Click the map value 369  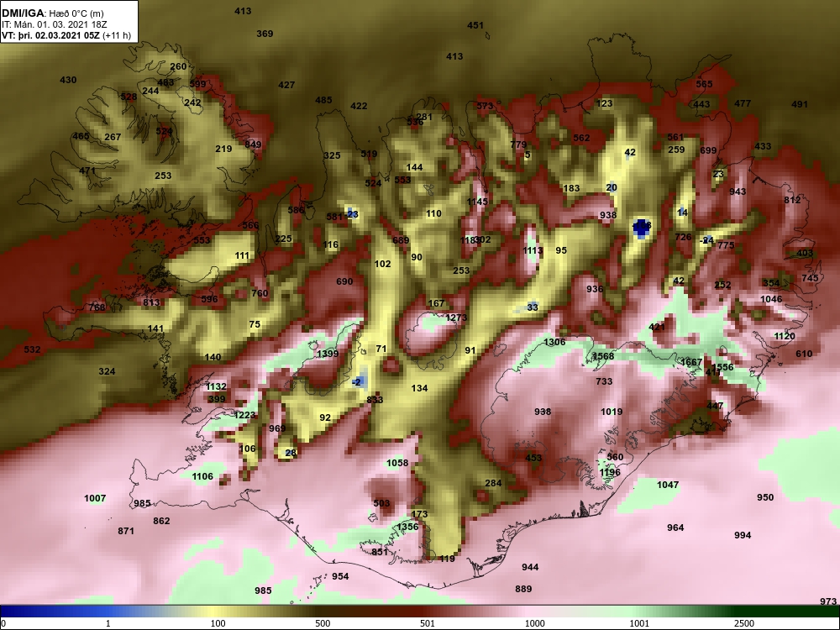(265, 34)
